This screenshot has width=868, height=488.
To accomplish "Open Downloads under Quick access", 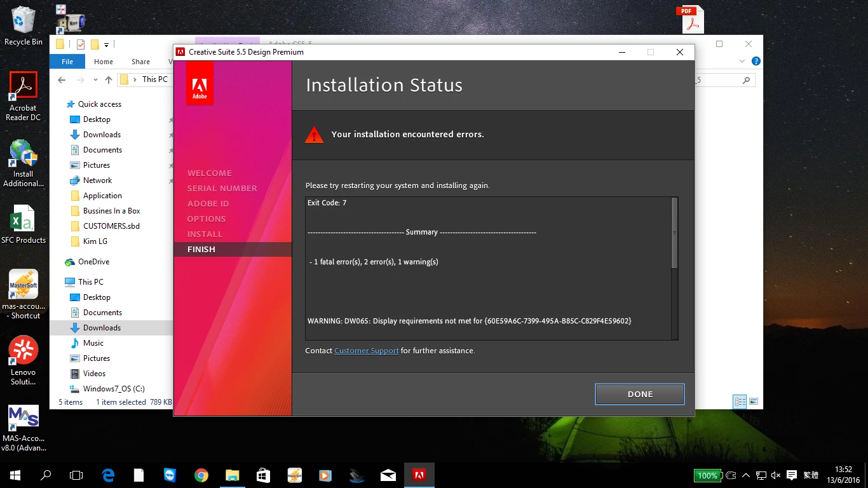I will [102, 135].
